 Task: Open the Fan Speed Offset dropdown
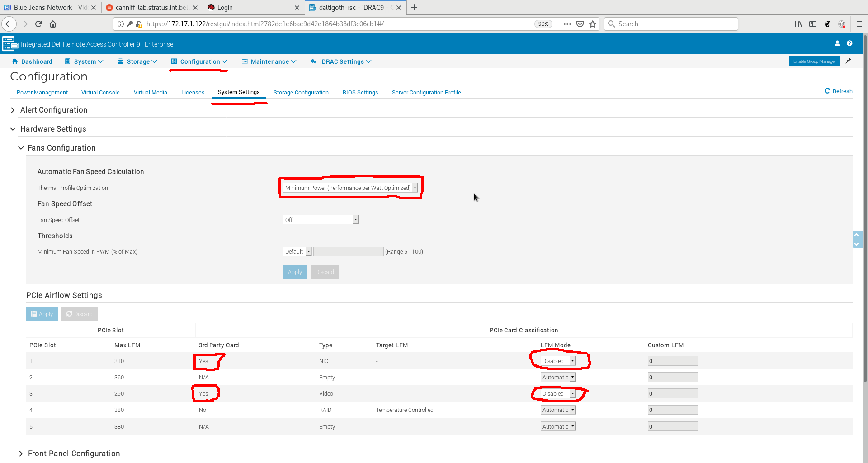click(321, 220)
